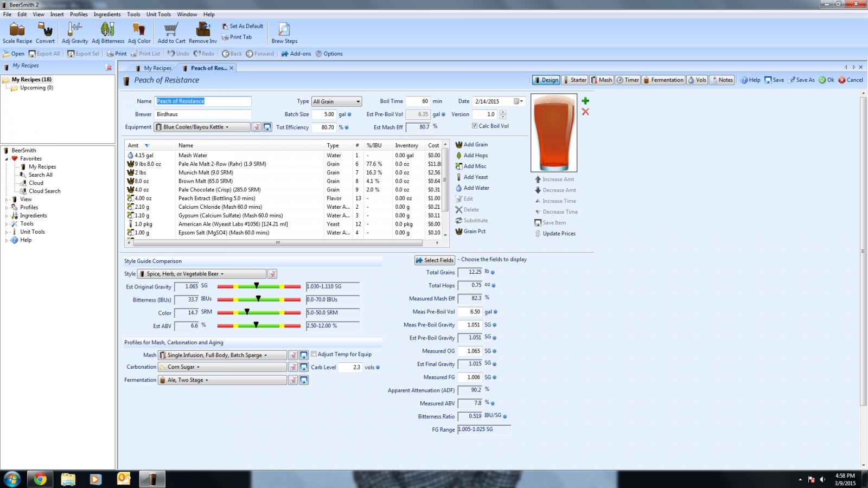Open the Notes tab
Image resolution: width=868 pixels, height=488 pixels.
pos(722,80)
